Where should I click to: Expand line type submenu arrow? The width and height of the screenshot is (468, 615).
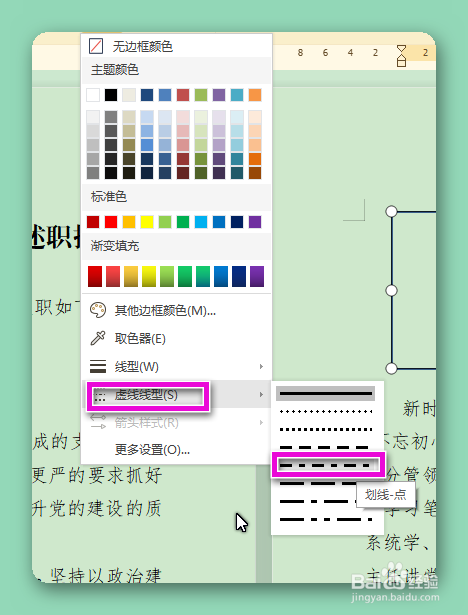tap(261, 366)
